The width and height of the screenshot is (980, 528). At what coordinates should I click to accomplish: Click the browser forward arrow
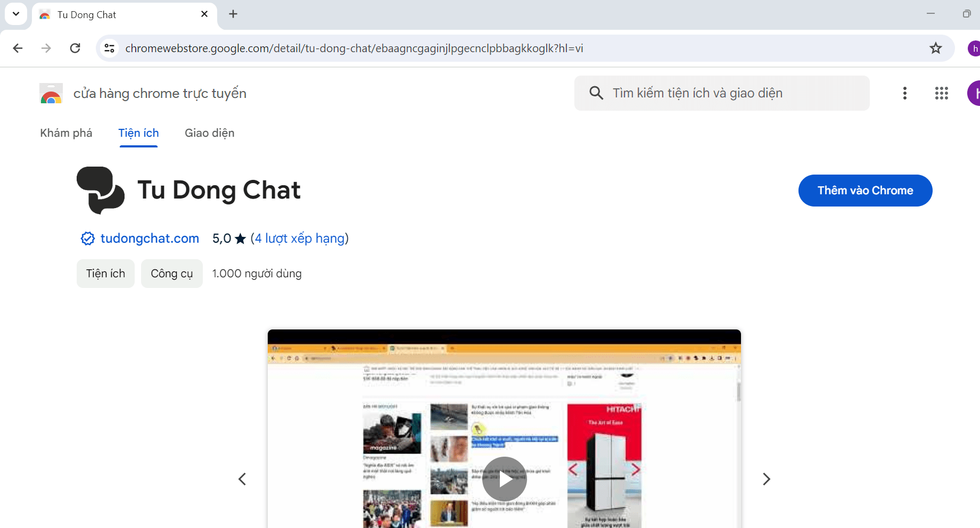[x=46, y=48]
